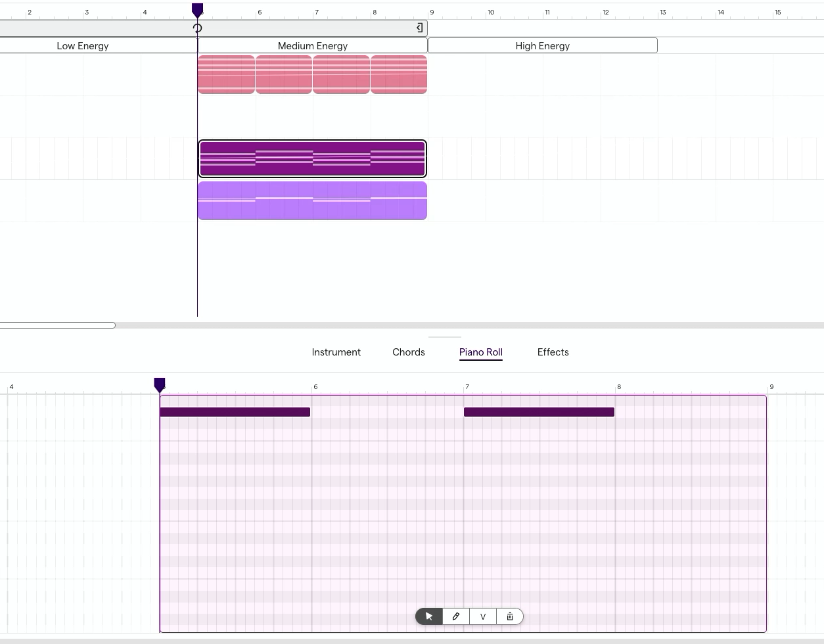The width and height of the screenshot is (824, 644).
Task: Click the loop end bracket handle
Action: (x=420, y=28)
